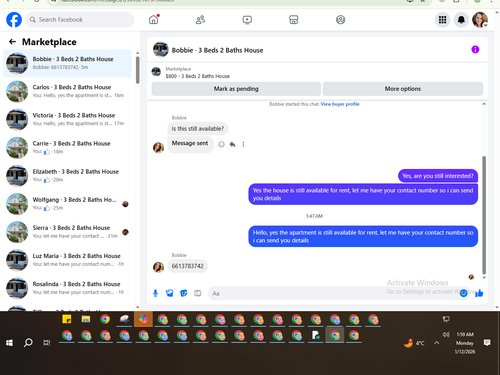Open Wolfgang conversation in list

pyautogui.click(x=68, y=204)
